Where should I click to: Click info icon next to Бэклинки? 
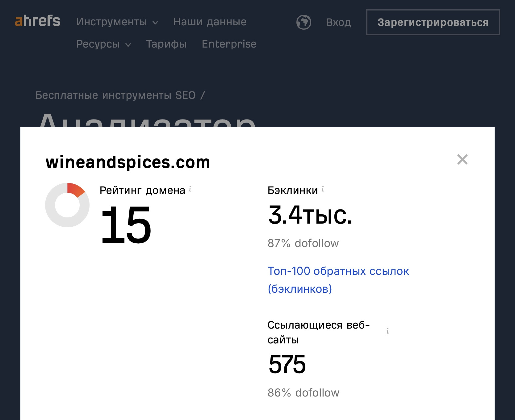(323, 189)
